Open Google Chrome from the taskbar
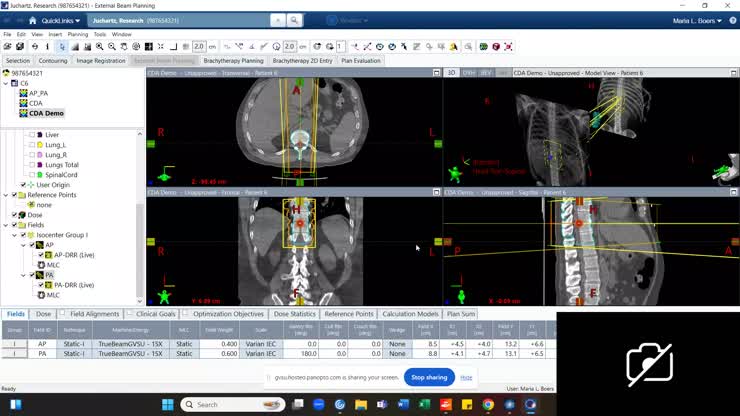The height and width of the screenshot is (416, 740). pos(488,405)
